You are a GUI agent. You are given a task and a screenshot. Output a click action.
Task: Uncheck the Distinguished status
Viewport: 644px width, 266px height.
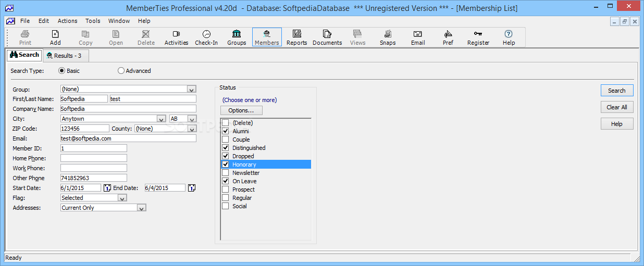pos(226,148)
